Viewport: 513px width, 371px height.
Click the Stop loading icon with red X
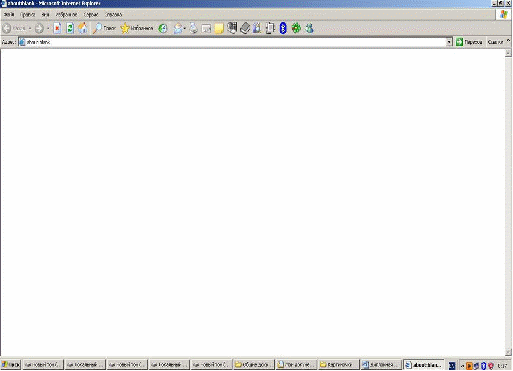pyautogui.click(x=57, y=28)
